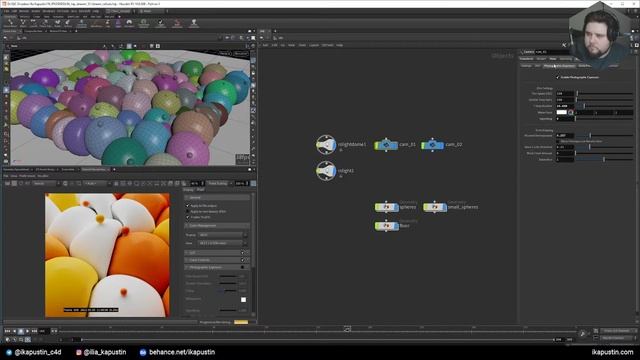Select the rslight1 light node
This screenshot has width=640, height=360.
pos(326,171)
